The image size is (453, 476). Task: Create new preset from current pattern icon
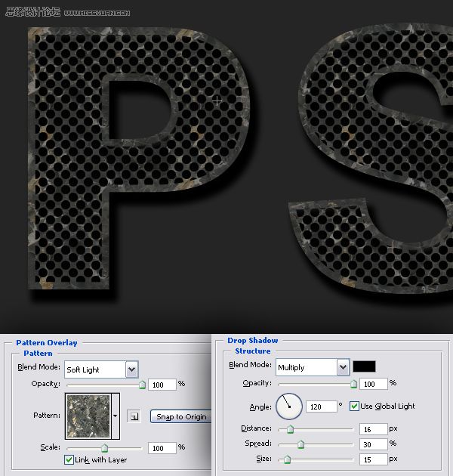click(x=134, y=416)
